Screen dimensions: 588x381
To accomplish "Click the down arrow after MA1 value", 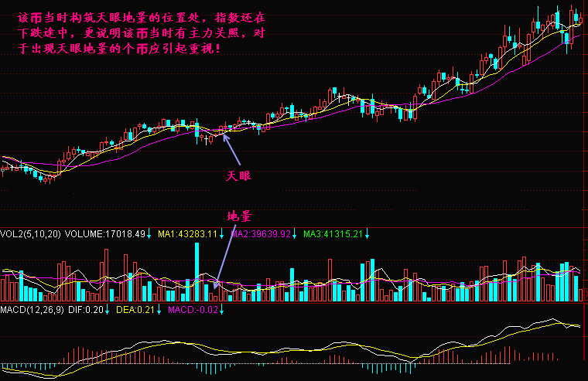I will click(221, 234).
